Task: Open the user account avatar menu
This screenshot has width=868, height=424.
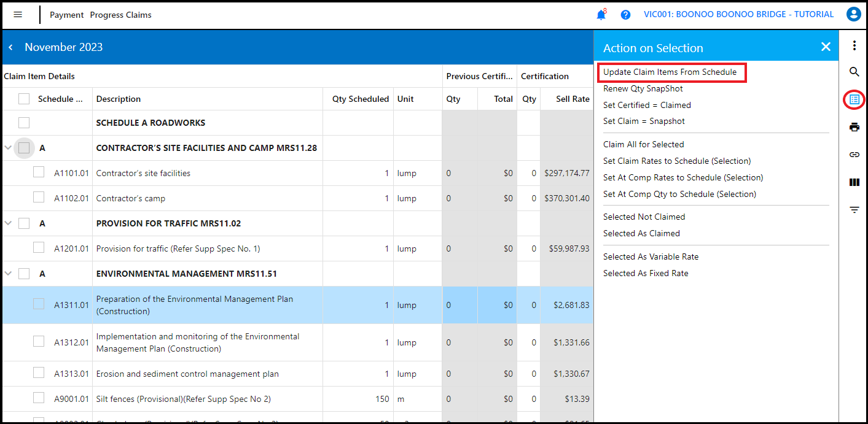Action: click(853, 14)
